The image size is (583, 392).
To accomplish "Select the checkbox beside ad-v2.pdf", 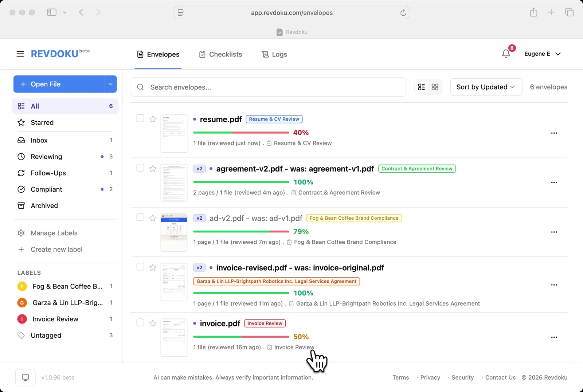I will tap(140, 217).
